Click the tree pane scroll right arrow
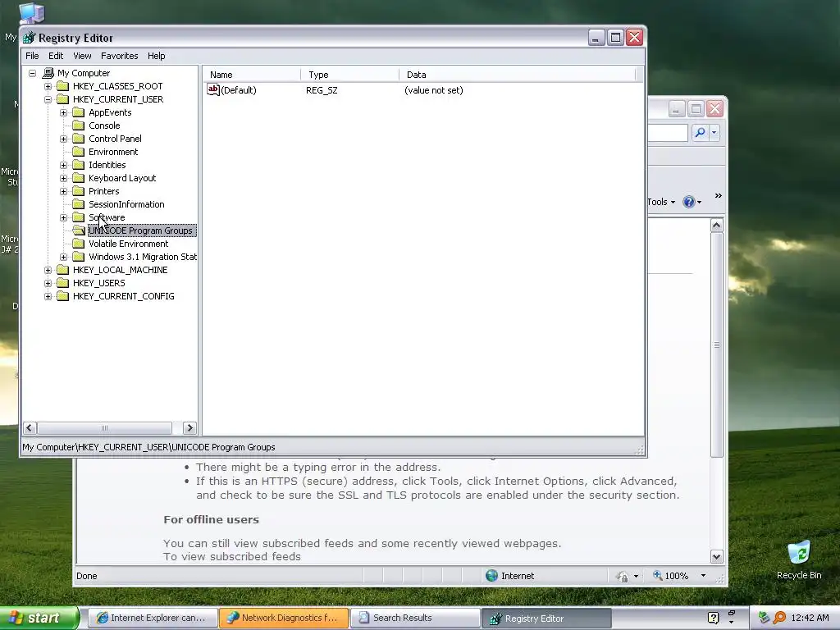This screenshot has height=630, width=840. [x=189, y=427]
